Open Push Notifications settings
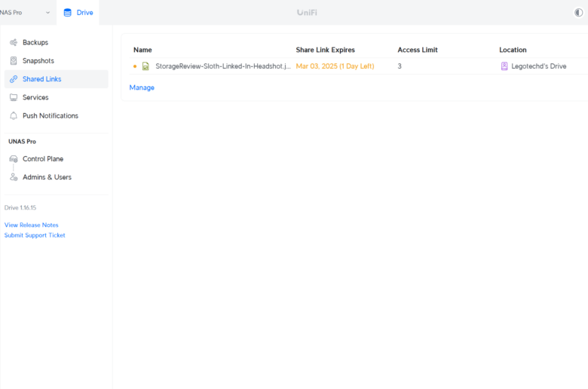This screenshot has width=588, height=389. coord(57,116)
